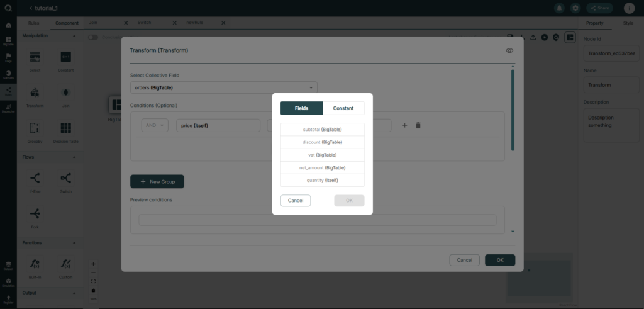Open the Select Collective Field dropdown
The image size is (644, 309).
pos(224,87)
